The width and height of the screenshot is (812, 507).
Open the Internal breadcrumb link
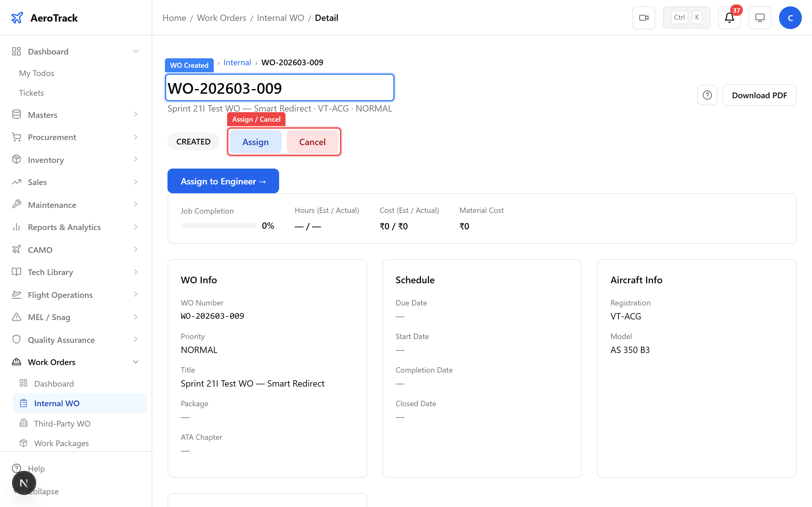[237, 62]
